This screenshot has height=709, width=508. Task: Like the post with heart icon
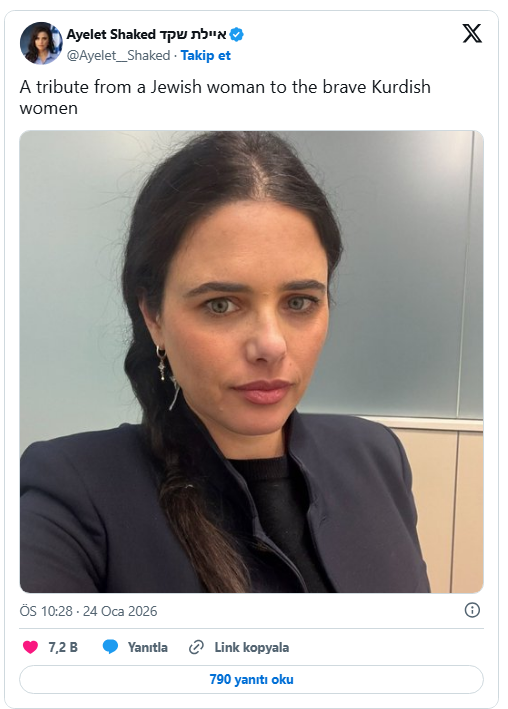click(x=30, y=647)
